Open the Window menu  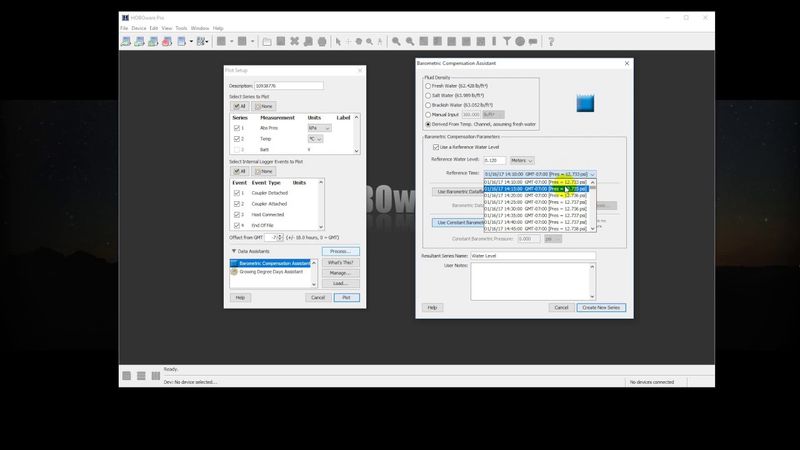tap(200, 29)
